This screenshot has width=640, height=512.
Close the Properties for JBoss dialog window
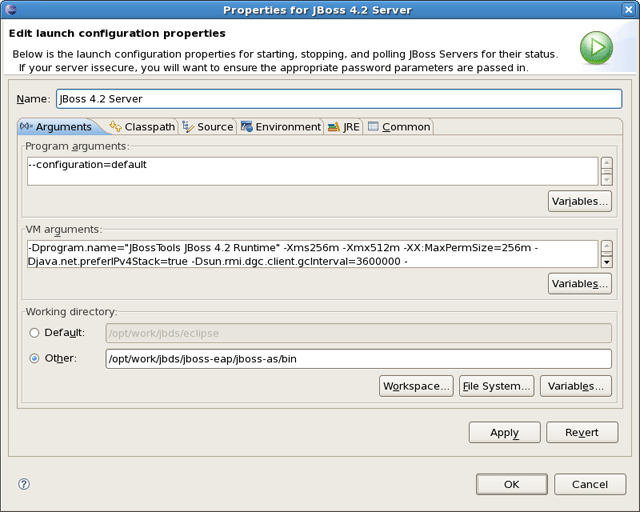coord(629,9)
